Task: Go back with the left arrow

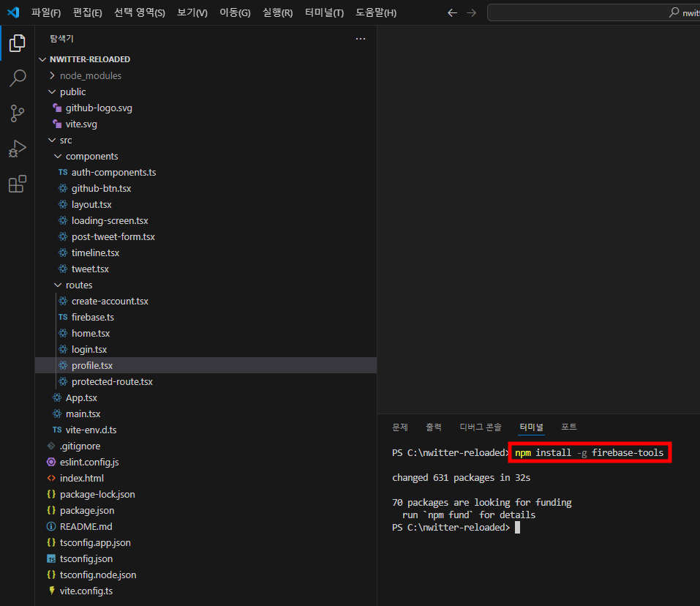Action: (452, 13)
